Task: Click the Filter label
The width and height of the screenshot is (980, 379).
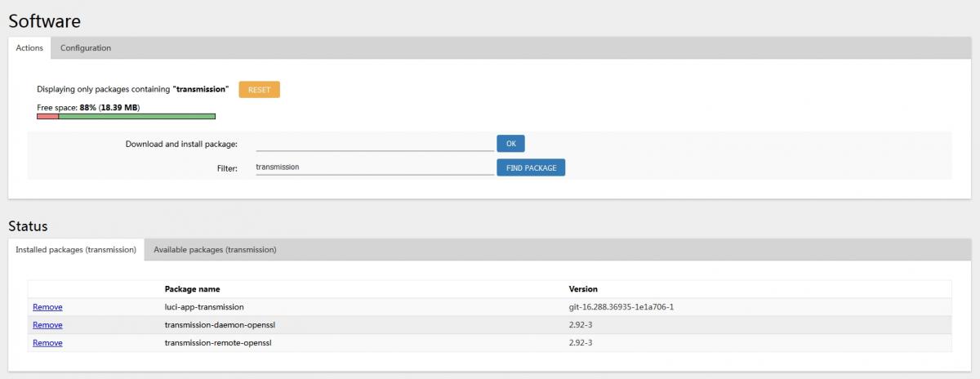Action: click(x=227, y=167)
